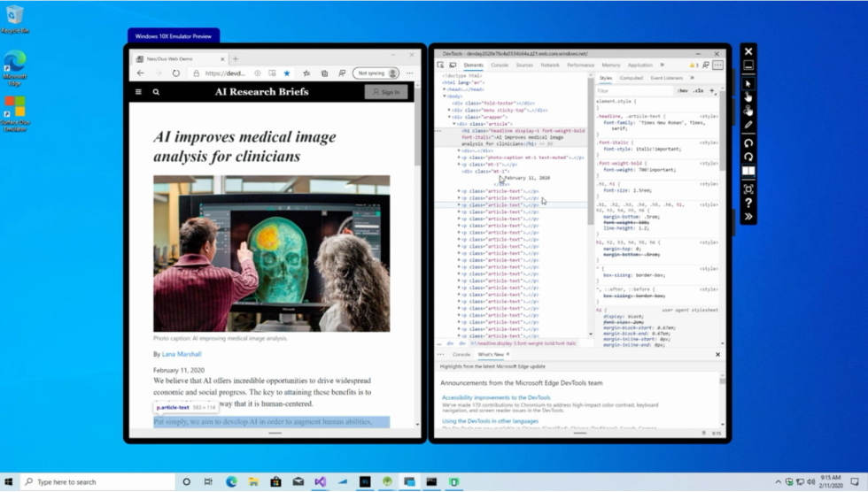Expand the head element node
Viewport: 868px width, 492px height.
click(444, 89)
